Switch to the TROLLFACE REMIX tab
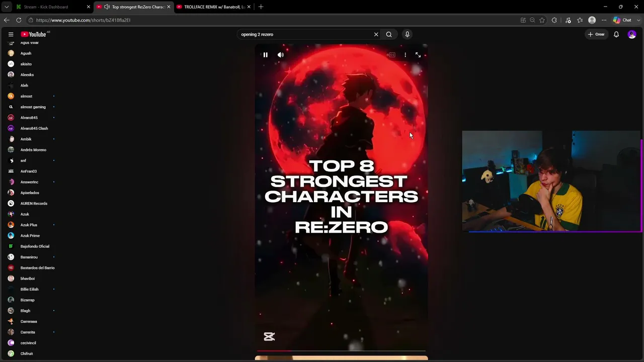The width and height of the screenshot is (644, 362). (x=213, y=7)
